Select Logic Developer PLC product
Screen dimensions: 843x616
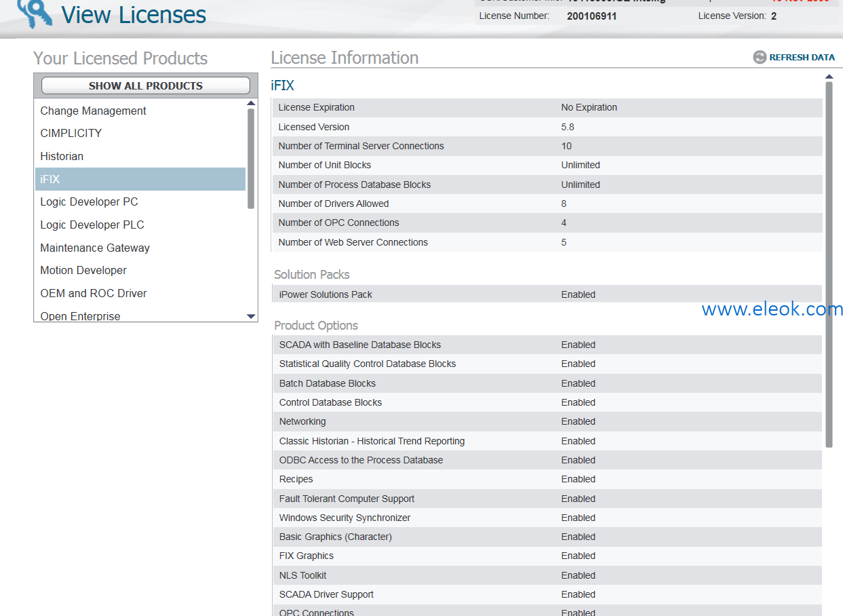click(x=140, y=225)
